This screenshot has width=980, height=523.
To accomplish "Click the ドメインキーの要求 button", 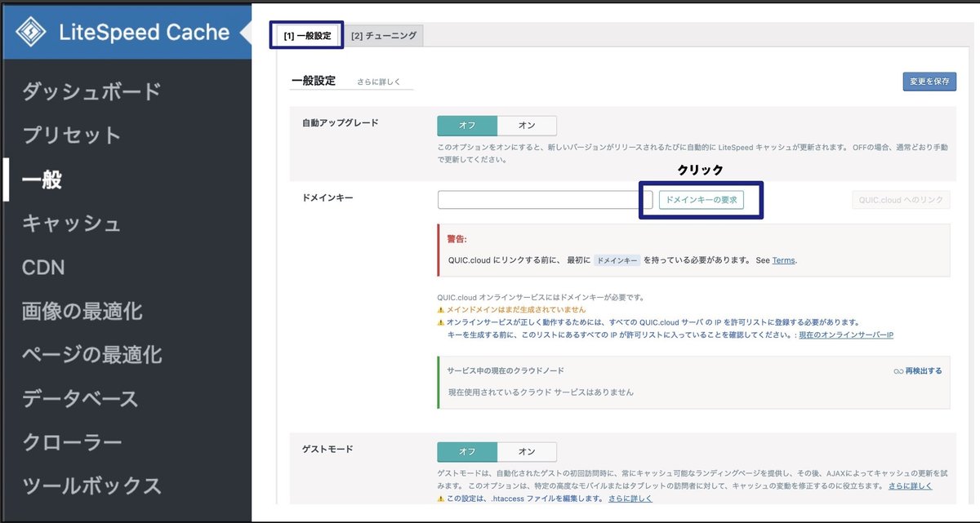I will pos(702,200).
